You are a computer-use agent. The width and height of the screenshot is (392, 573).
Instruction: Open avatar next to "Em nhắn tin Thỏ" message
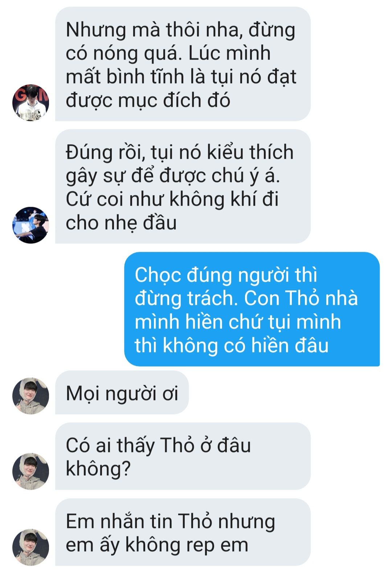31,547
